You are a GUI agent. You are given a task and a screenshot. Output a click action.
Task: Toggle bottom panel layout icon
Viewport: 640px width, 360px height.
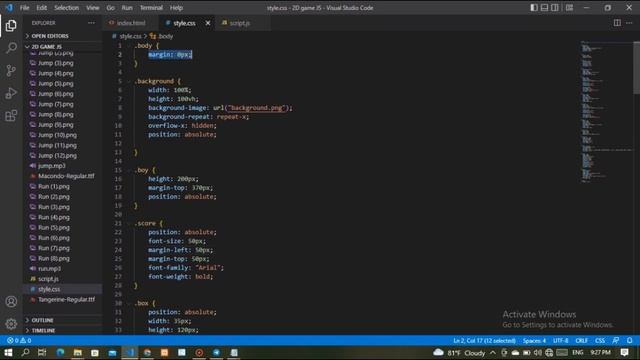pos(544,7)
